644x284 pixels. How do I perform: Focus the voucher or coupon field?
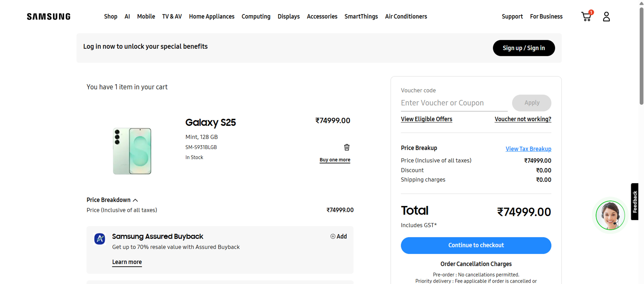454,103
